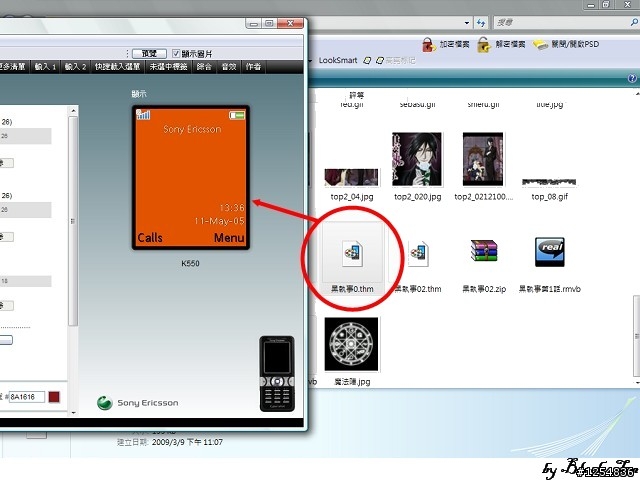
Task: Click the 11-May-05 date on phone screen
Action: 219,221
